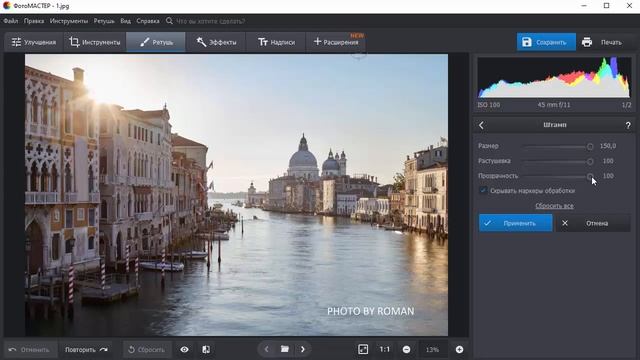640x360 pixels.
Task: Adjust the Размер slider handle
Action: [590, 146]
